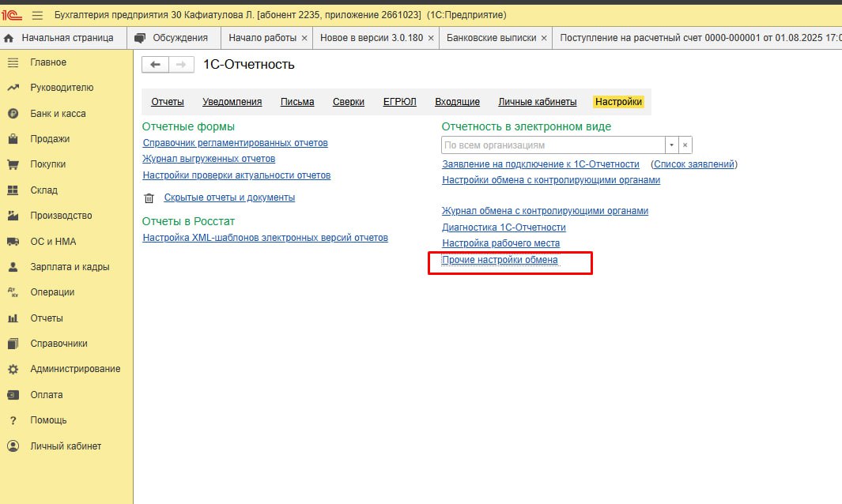This screenshot has height=504, width=842.
Task: Close the Банковские выписки tab
Action: click(x=544, y=38)
